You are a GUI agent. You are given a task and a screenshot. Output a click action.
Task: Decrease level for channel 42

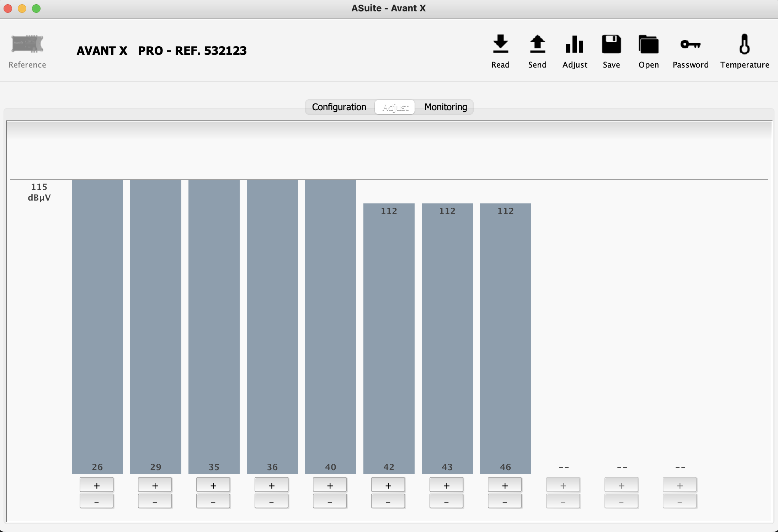coord(388,501)
